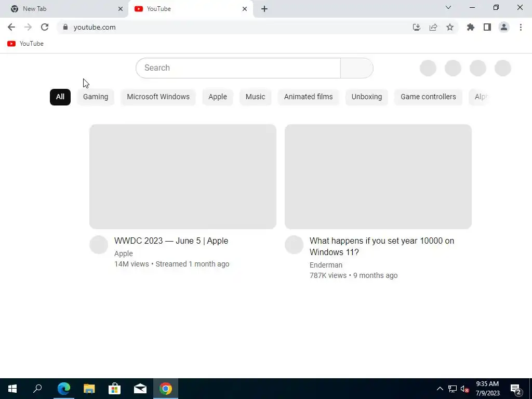Show hidden system tray icons
532x399 pixels.
(x=440, y=389)
